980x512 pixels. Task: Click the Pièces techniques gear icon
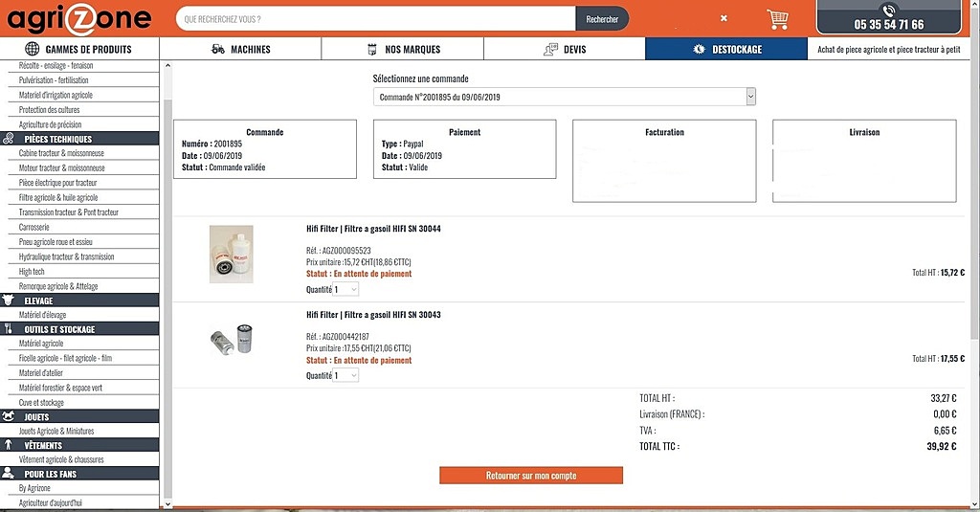coord(8,139)
